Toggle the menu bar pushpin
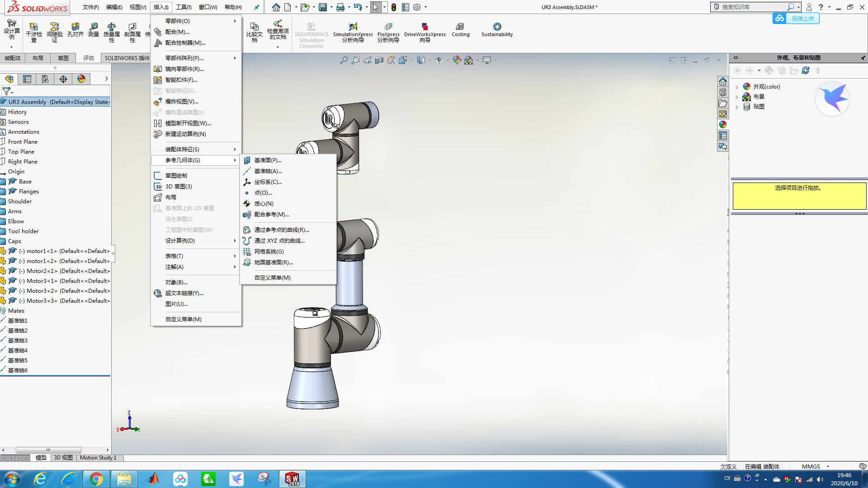Viewport: 868px width, 488px height. 256,7
